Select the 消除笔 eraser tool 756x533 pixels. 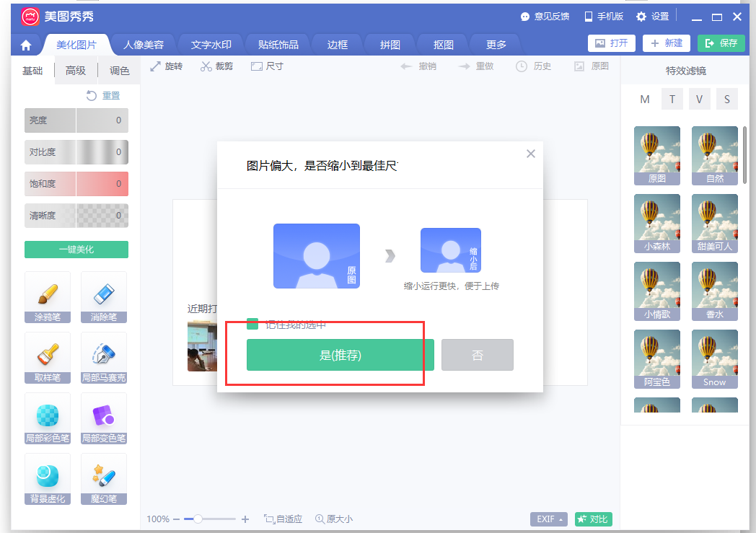tap(104, 296)
